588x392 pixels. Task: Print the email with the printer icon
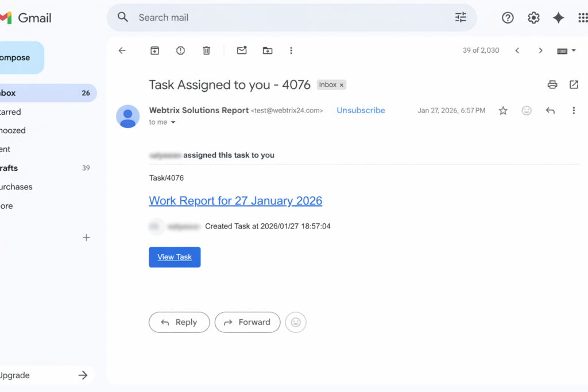[x=552, y=85]
